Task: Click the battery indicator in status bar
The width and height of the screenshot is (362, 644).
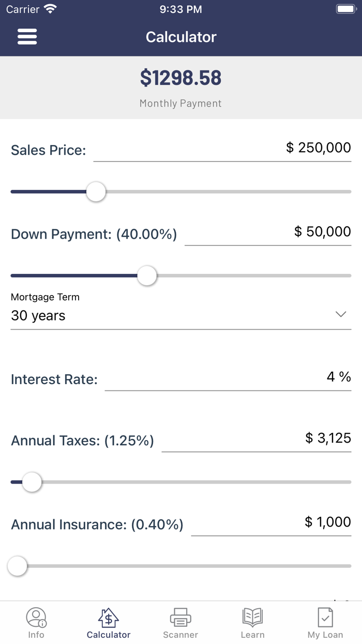Action: point(345,8)
